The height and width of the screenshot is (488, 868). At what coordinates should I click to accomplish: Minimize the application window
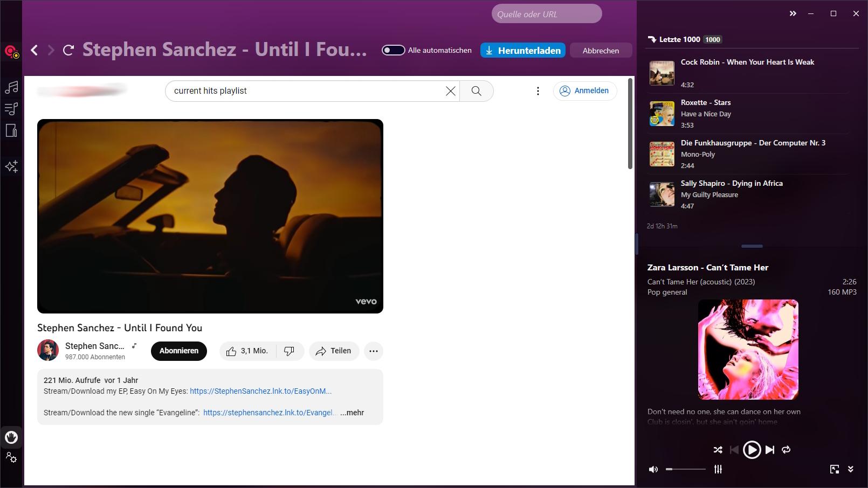tap(810, 13)
